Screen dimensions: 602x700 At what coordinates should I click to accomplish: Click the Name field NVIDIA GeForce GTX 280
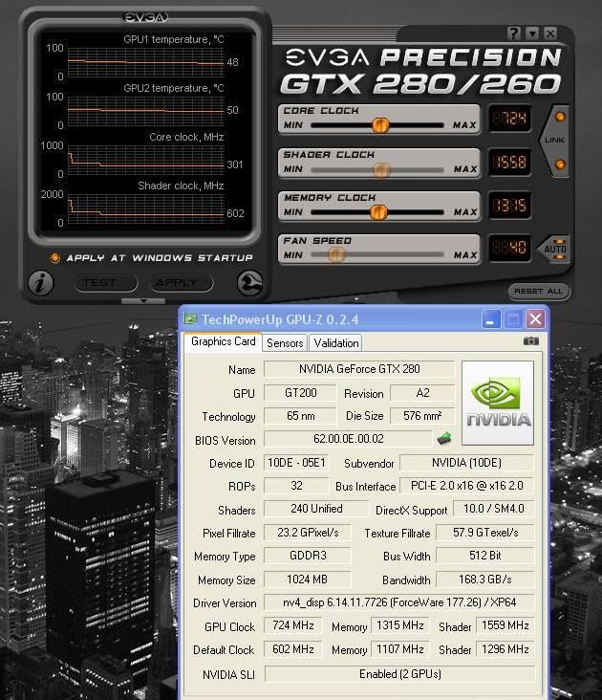[x=359, y=369]
